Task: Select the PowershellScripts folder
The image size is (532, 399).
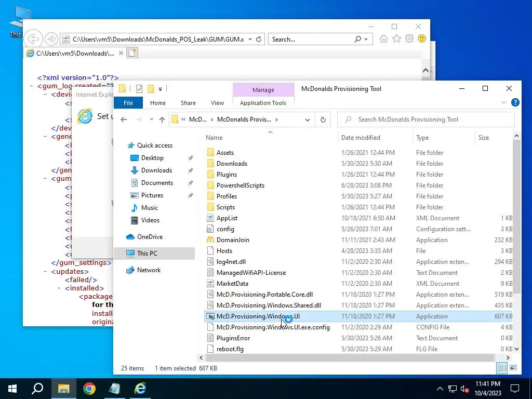Action: pyautogui.click(x=240, y=185)
